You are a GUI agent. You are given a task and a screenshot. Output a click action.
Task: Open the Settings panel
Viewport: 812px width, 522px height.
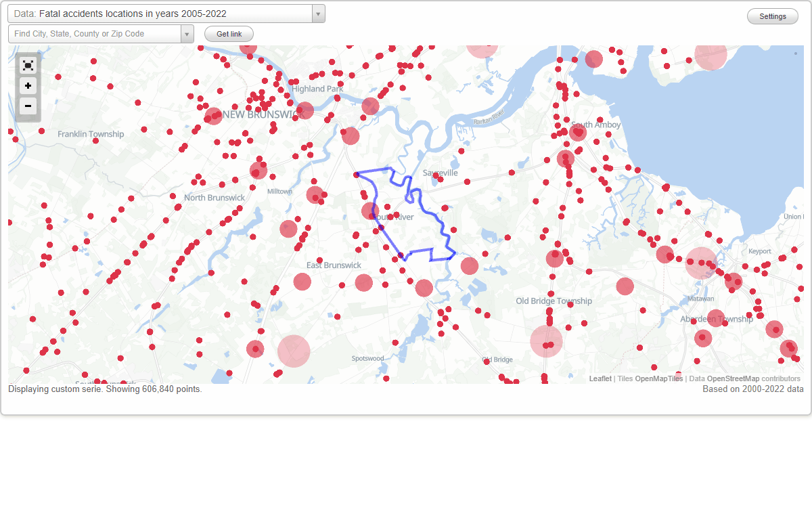[772, 16]
